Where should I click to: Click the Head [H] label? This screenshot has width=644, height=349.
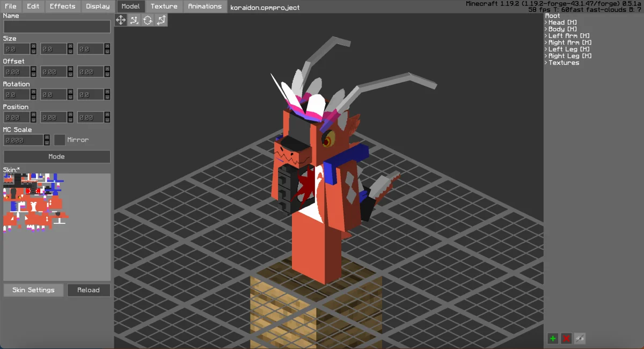(563, 23)
